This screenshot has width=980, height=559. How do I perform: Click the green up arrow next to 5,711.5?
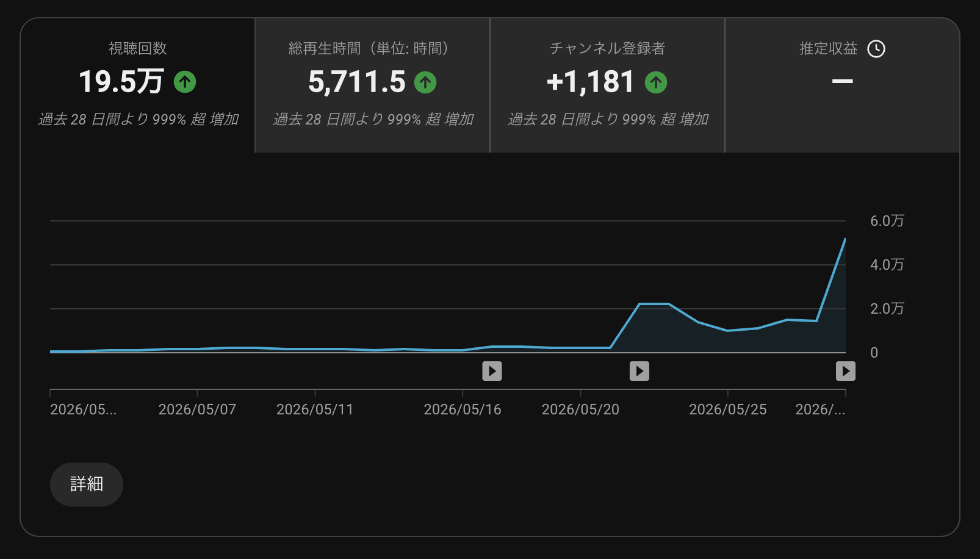tap(425, 82)
